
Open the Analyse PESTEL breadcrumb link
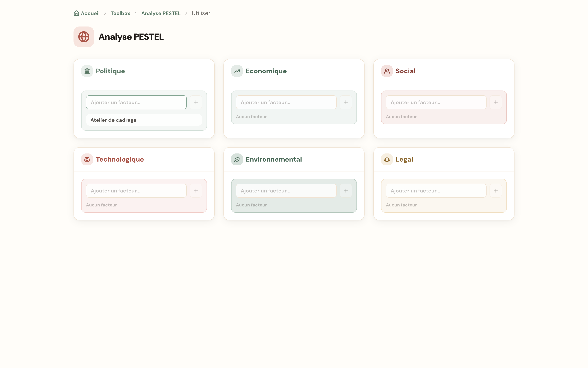coord(161,13)
